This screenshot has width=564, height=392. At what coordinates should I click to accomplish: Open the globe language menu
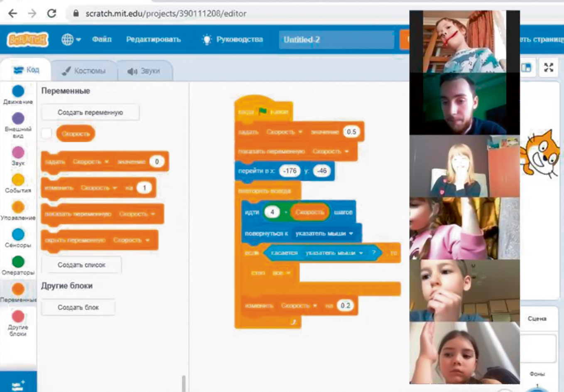point(71,39)
